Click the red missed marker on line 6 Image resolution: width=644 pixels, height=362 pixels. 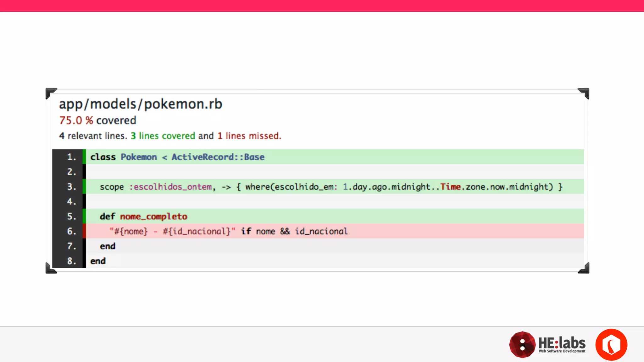click(84, 231)
